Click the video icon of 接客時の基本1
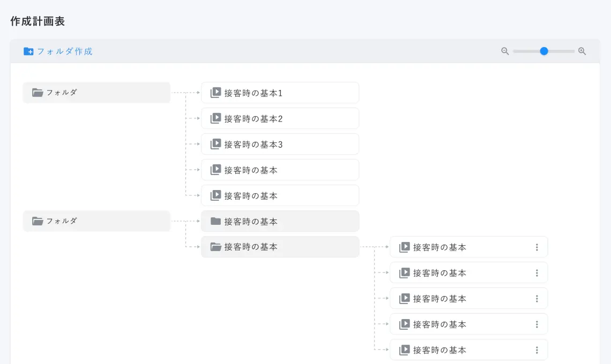The image size is (611, 364). coord(215,93)
